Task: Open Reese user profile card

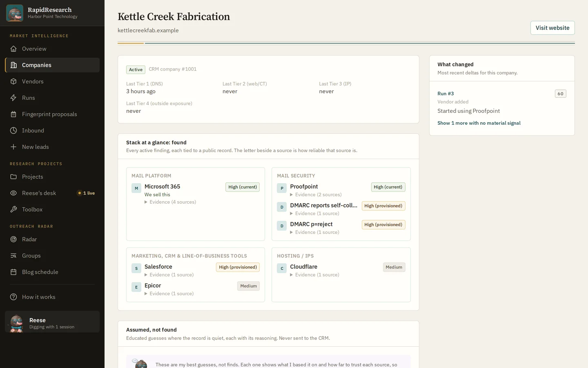Action: (52, 322)
